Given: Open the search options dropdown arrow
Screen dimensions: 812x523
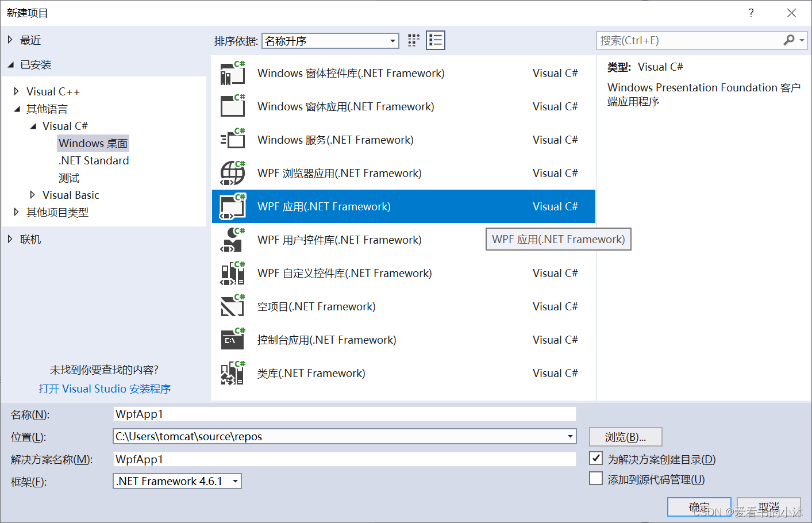Looking at the screenshot, I should click(x=802, y=40).
